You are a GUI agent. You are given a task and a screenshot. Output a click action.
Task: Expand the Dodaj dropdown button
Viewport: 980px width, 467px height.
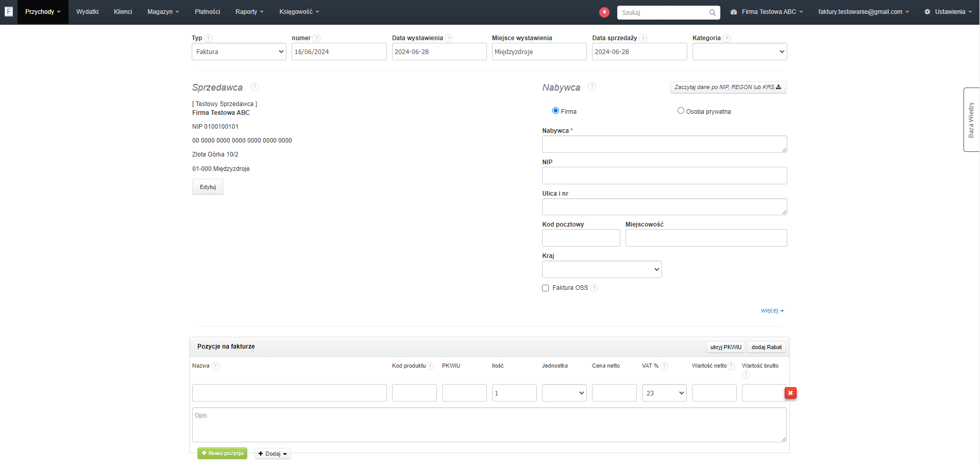pyautogui.click(x=273, y=454)
